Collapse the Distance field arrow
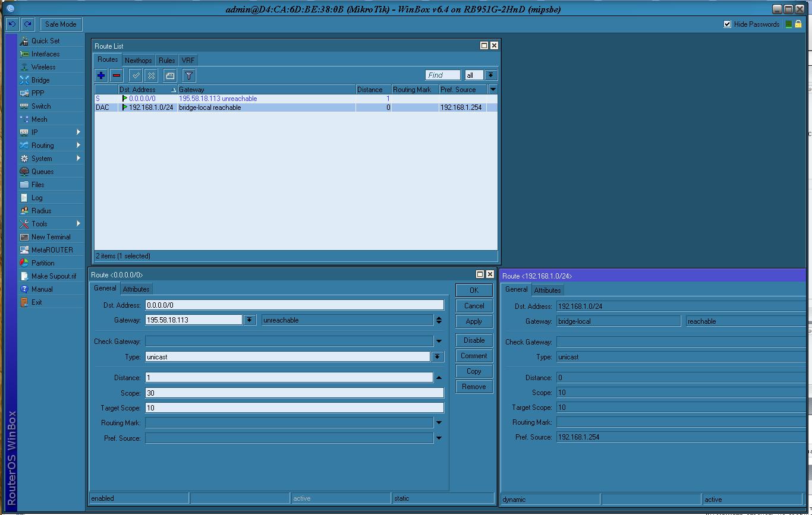 pyautogui.click(x=439, y=378)
